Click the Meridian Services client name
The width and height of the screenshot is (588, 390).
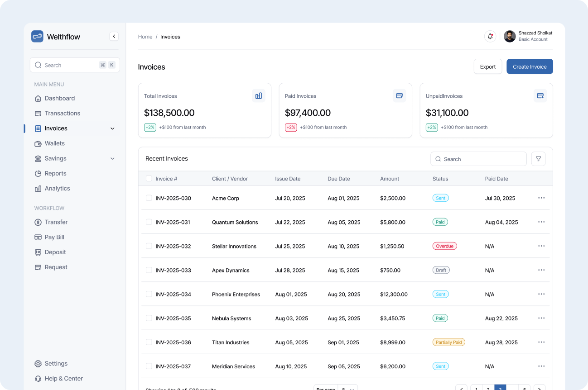(234, 366)
